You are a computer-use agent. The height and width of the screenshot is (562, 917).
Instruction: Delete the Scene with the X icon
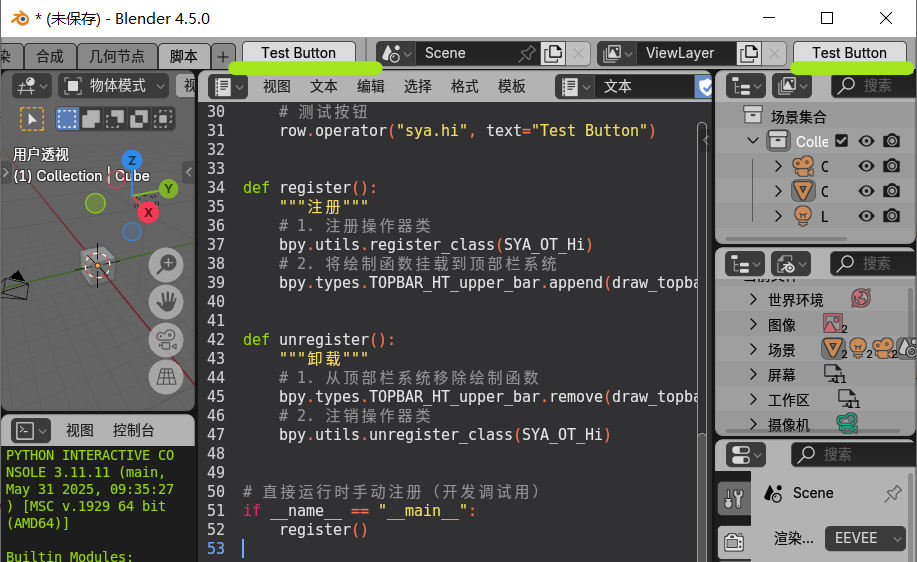pos(578,54)
